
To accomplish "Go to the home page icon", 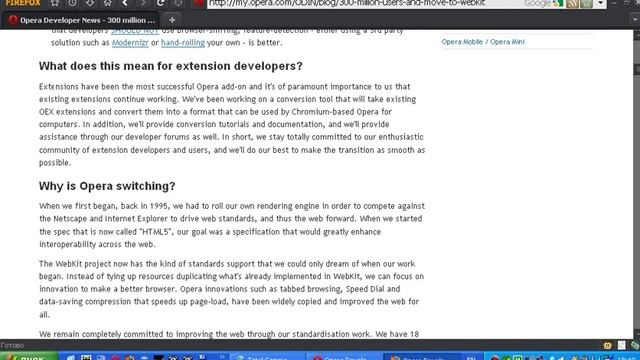I will click(107, 3).
